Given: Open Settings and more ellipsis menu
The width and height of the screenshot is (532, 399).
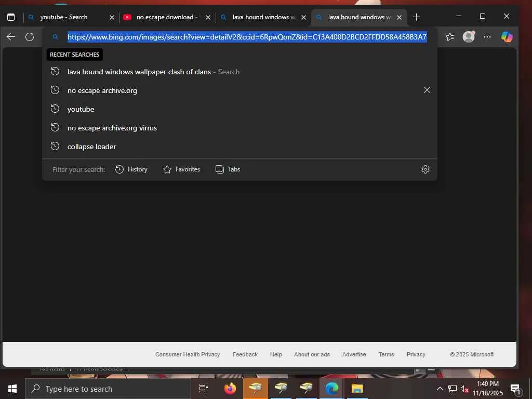Looking at the screenshot, I should pyautogui.click(x=487, y=37).
